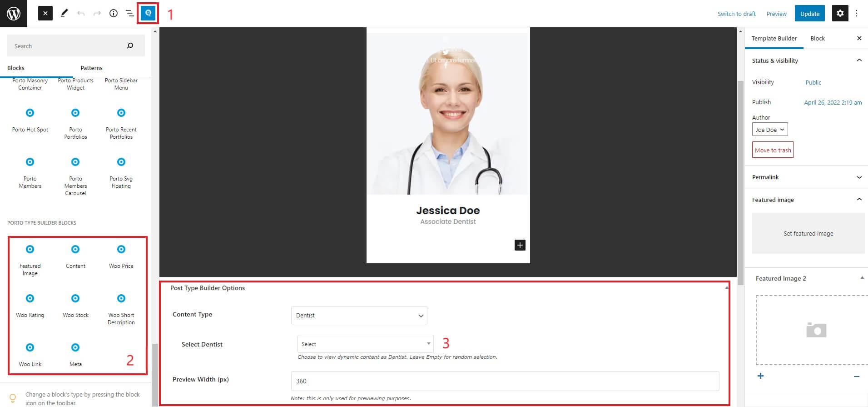This screenshot has width=868, height=407.
Task: Open the Content Type dropdown
Action: 359,315
